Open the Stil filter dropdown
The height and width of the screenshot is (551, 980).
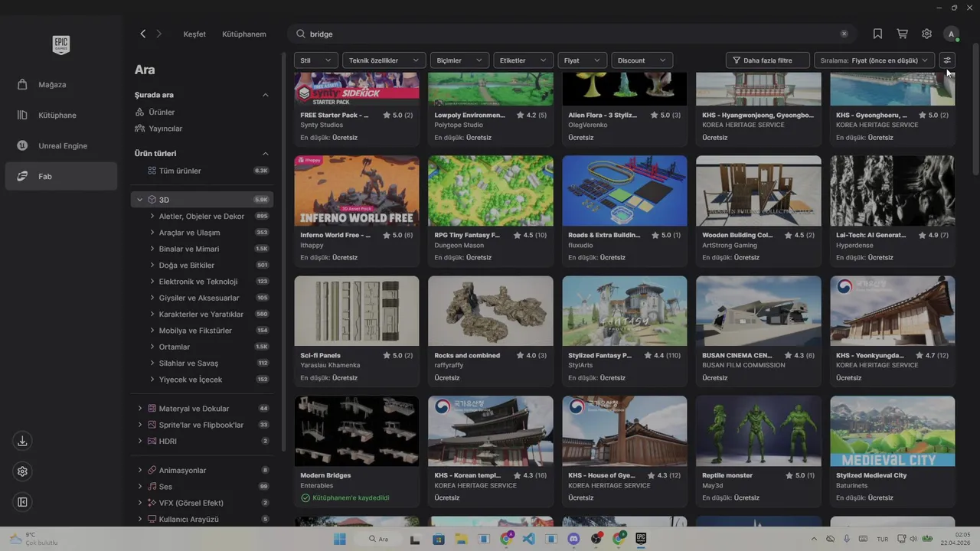[315, 60]
